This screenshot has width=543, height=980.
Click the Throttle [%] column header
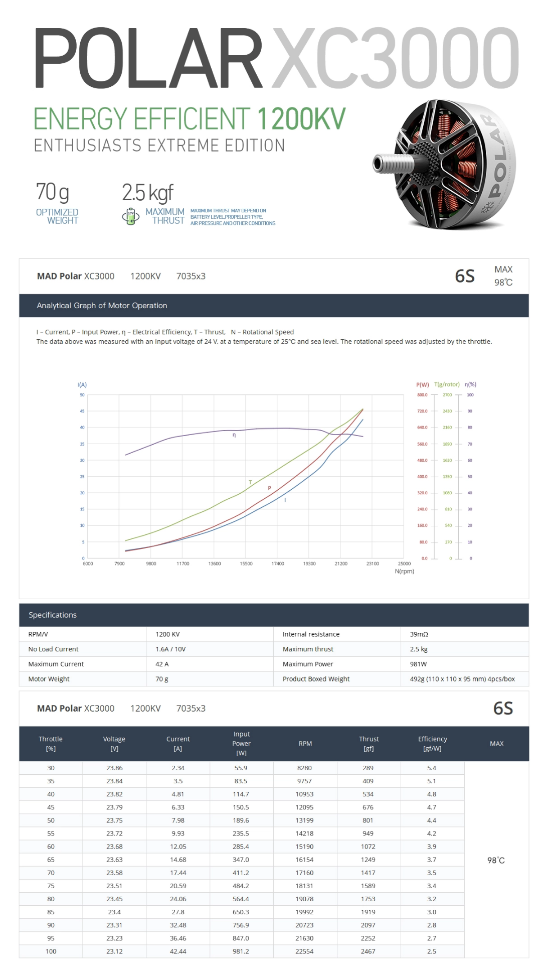51,744
